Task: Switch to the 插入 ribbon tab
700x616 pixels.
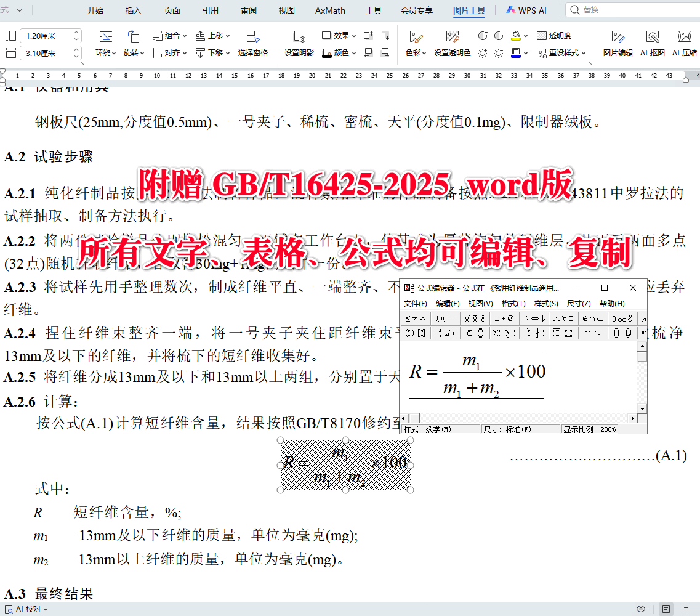Action: tap(133, 10)
